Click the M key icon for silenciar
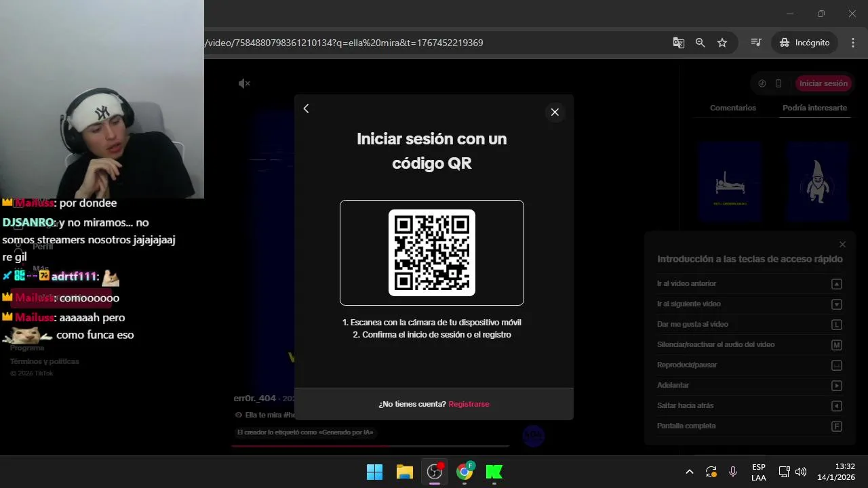Screen dimensions: 868x488 click(837, 345)
